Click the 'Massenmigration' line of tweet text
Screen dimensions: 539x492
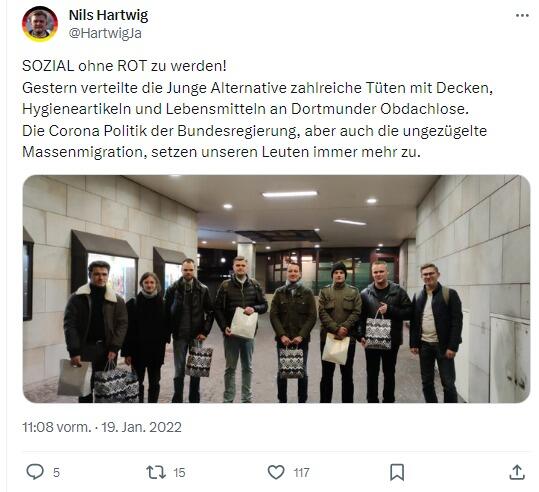click(x=221, y=152)
